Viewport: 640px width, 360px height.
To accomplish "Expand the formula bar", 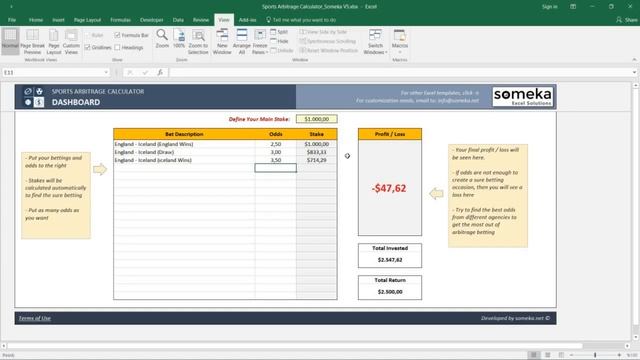I will [634, 72].
